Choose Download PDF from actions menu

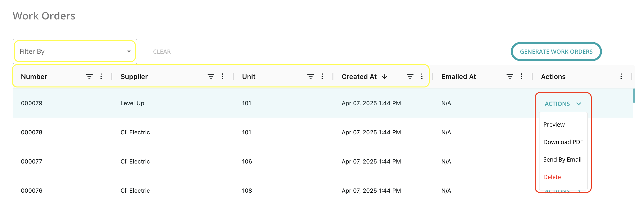(x=563, y=142)
